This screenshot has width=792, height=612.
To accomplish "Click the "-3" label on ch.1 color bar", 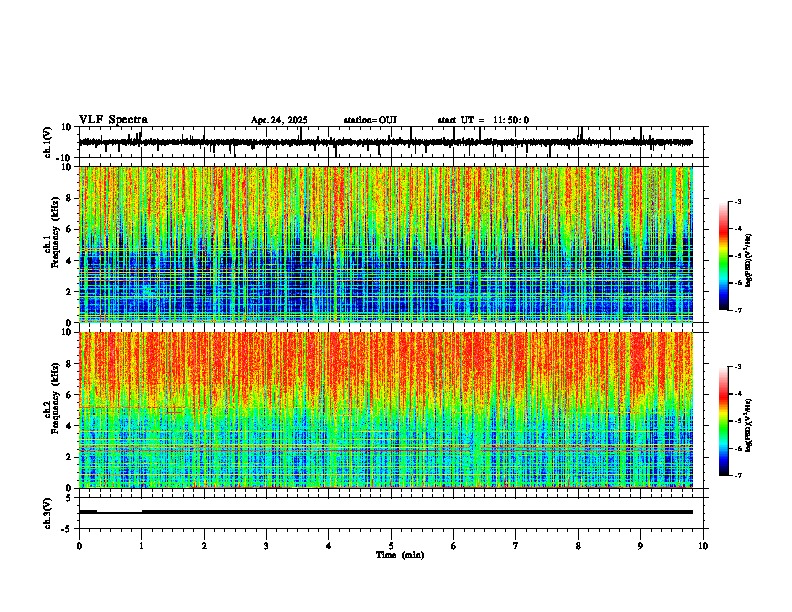I will [737, 202].
